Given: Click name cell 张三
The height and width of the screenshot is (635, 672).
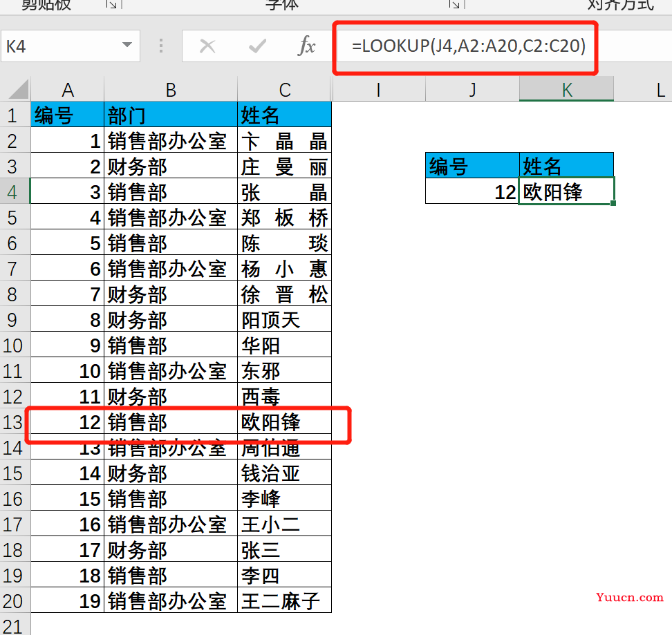Looking at the screenshot, I should (285, 549).
